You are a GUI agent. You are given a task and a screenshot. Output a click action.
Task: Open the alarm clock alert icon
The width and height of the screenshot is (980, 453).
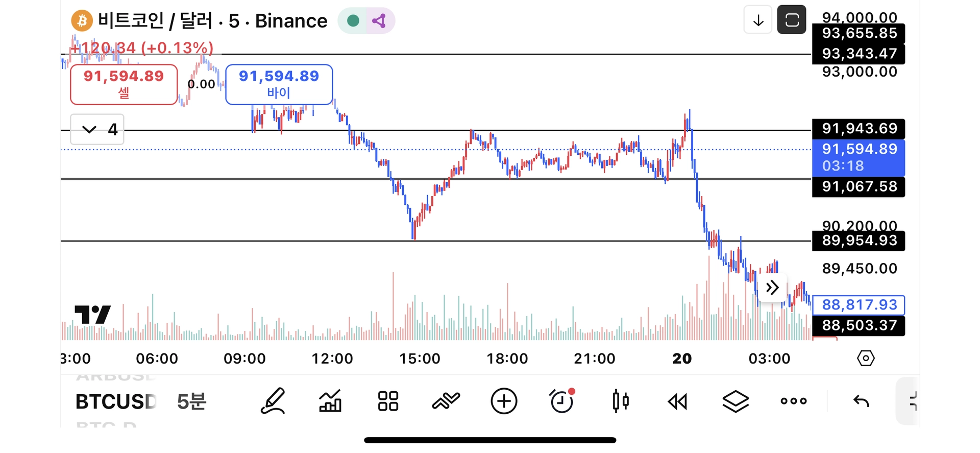pos(562,401)
